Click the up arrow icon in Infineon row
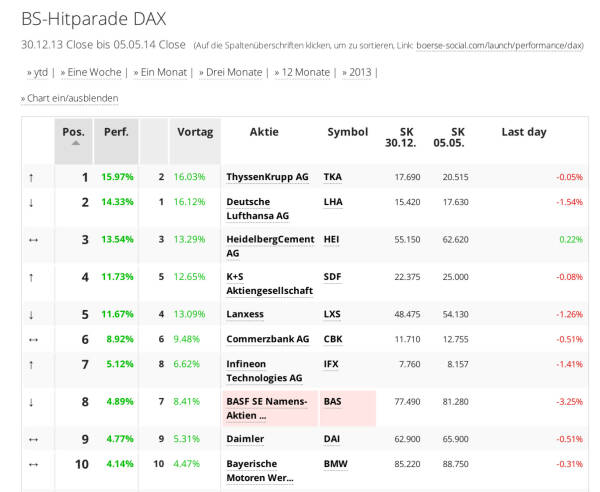The image size is (600, 492). 31,364
